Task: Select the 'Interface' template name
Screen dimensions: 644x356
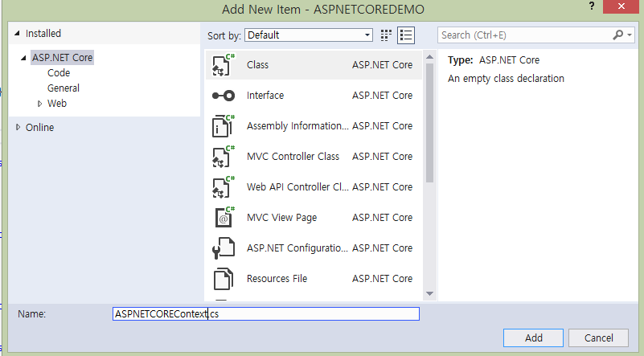Action: pos(265,96)
